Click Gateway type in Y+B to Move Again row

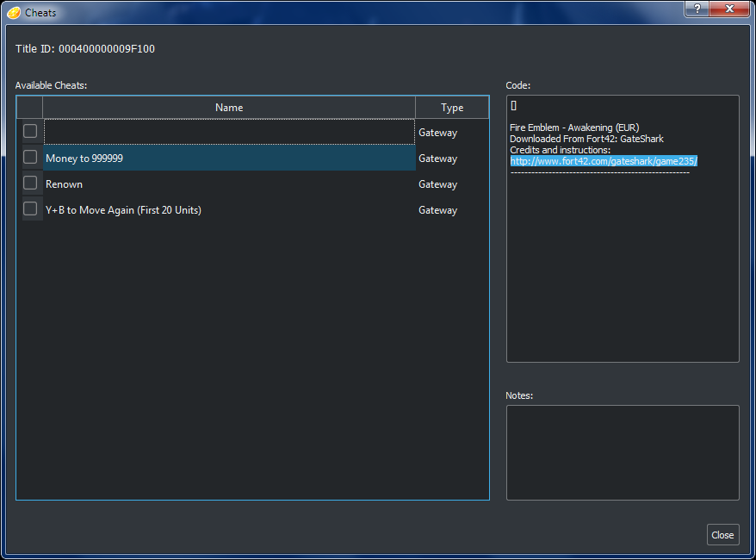point(437,210)
